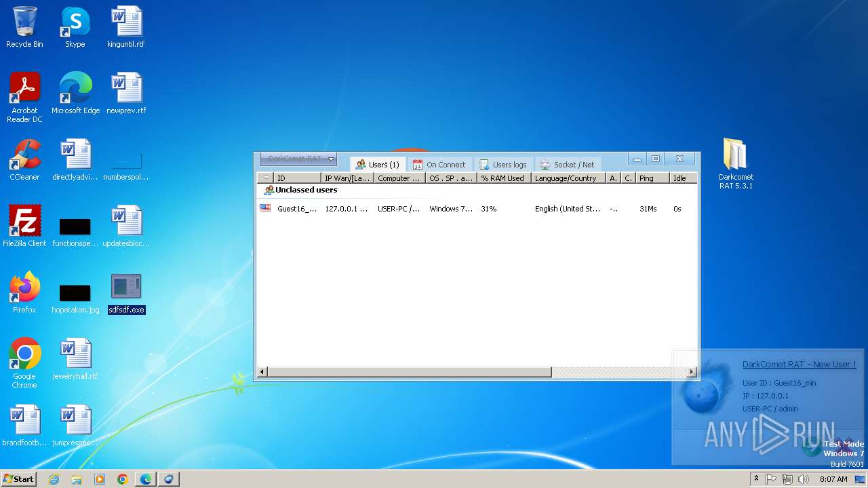Sort by the ID column header
Image resolution: width=868 pixels, height=488 pixels.
tap(297, 178)
